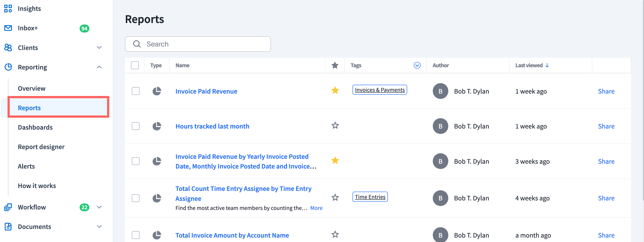Expand the Clients menu chevron

99,48
